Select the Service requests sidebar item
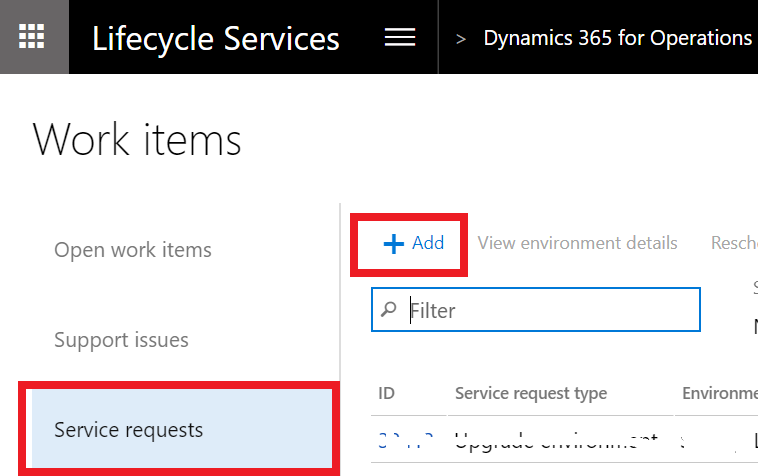This screenshot has height=476, width=758. (129, 430)
